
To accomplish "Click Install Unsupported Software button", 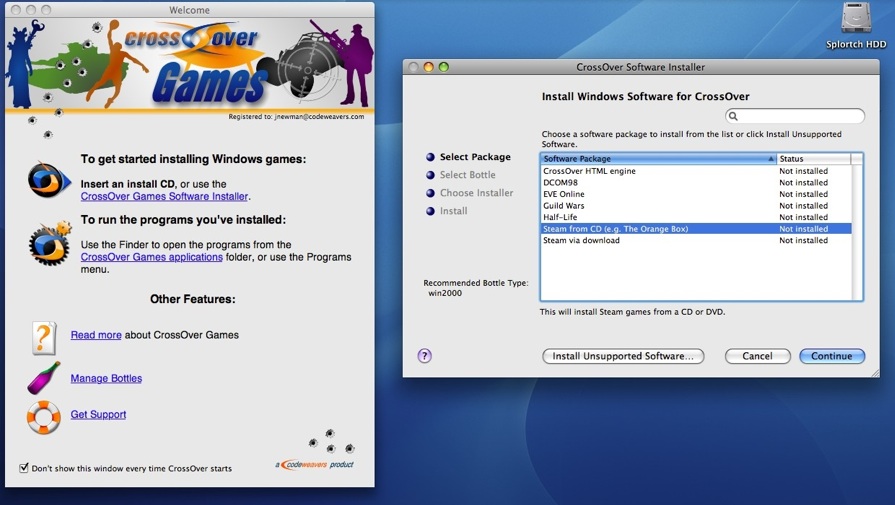I will tap(623, 356).
